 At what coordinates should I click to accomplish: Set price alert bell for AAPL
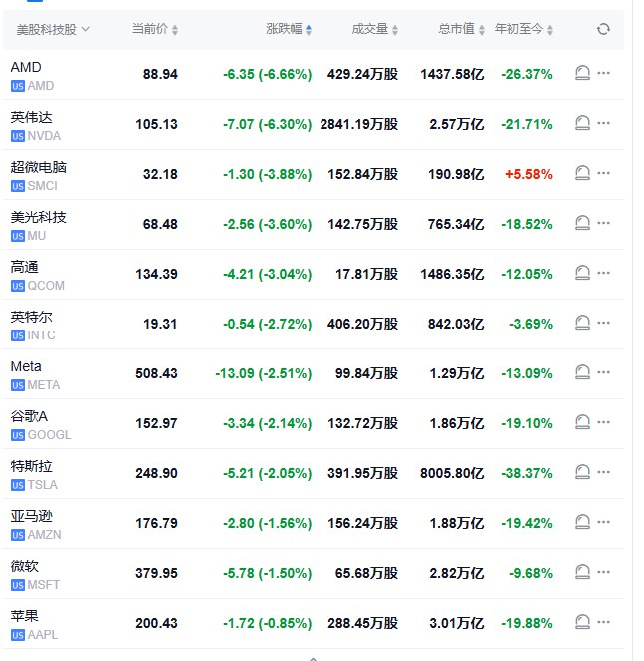point(582,622)
